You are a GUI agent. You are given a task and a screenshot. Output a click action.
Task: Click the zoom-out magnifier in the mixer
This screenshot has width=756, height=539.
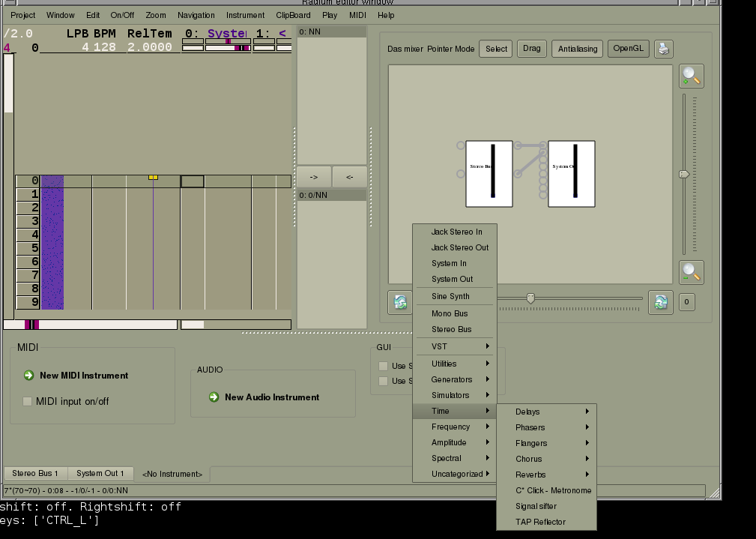pos(691,273)
